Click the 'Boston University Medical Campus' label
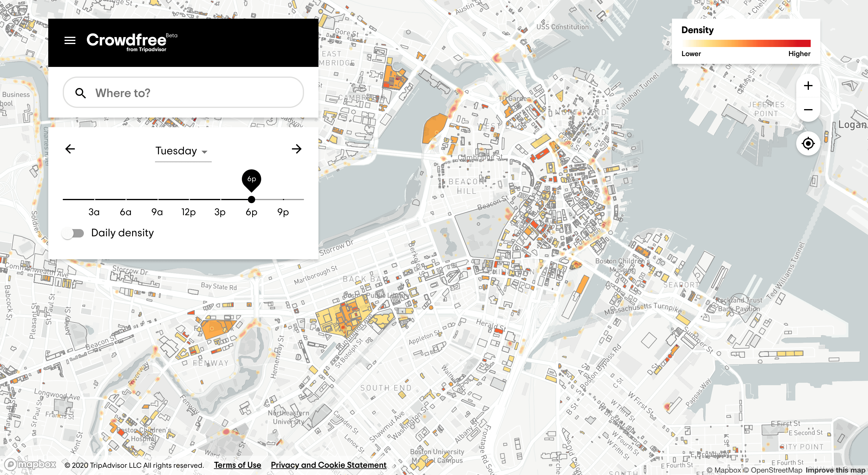Viewport: 868px width, 475px height. (437, 456)
